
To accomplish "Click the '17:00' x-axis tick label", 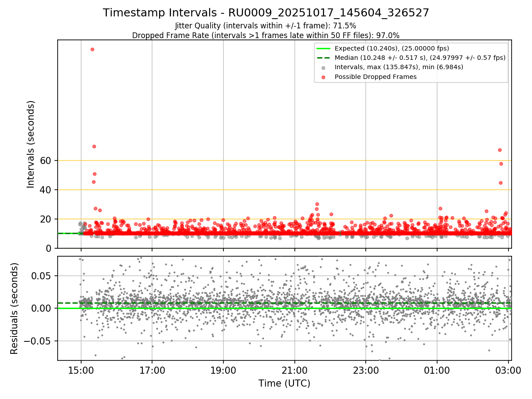I will [152, 371].
